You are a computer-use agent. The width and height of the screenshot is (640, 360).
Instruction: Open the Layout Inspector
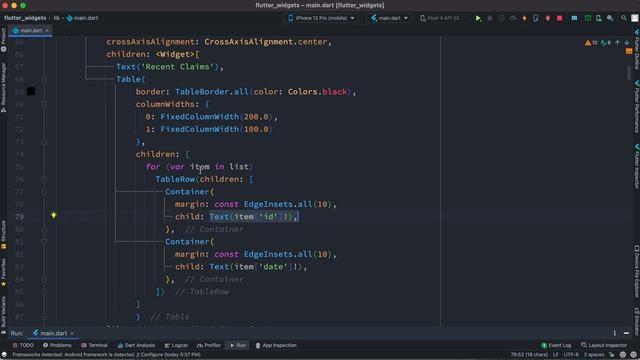point(604,345)
